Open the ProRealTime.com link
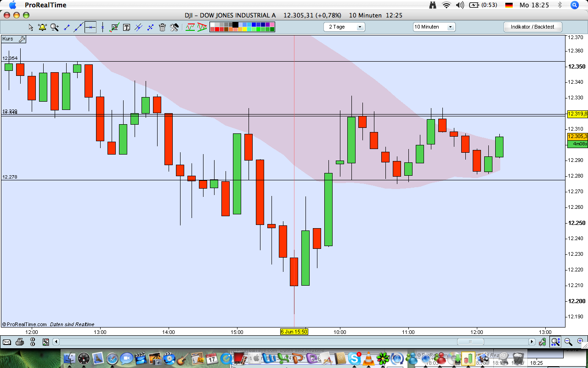This screenshot has width=588, height=368. click(24, 324)
